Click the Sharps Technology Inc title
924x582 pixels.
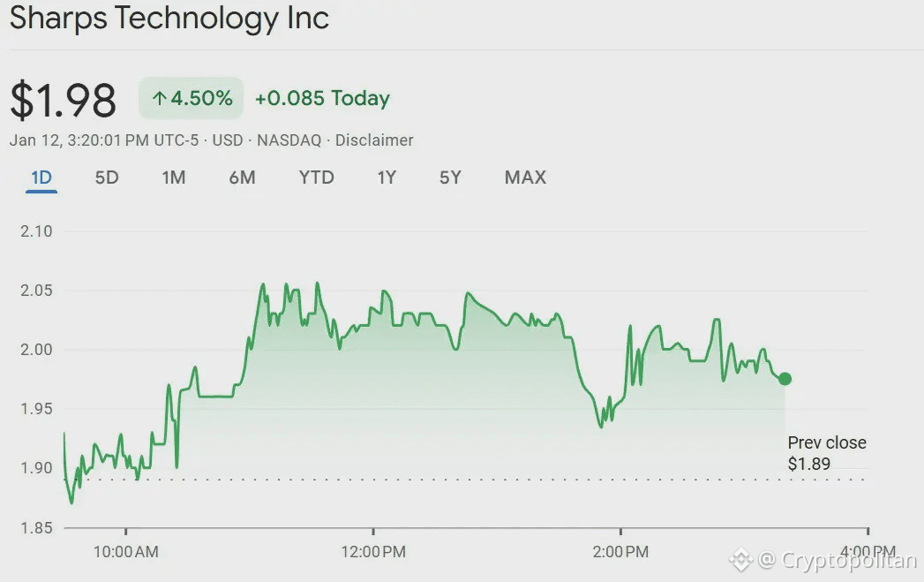pyautogui.click(x=169, y=19)
